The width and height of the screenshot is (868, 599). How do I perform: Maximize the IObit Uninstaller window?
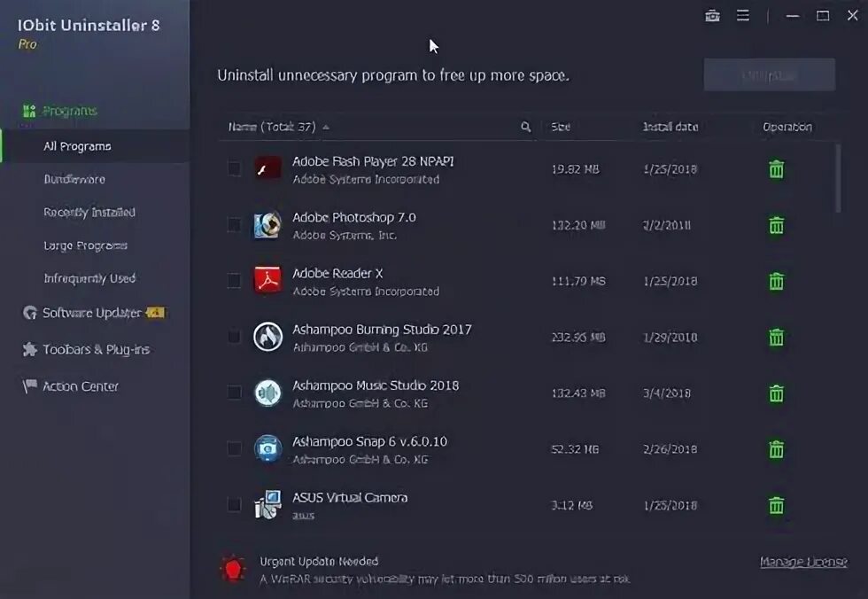[x=823, y=15]
